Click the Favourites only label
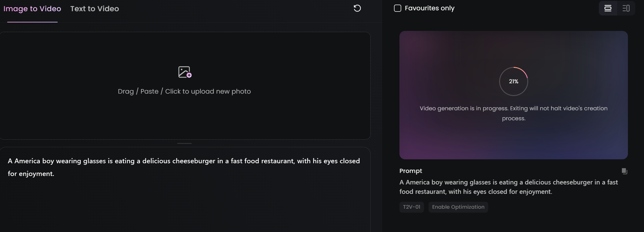The width and height of the screenshot is (644, 232). [x=429, y=8]
